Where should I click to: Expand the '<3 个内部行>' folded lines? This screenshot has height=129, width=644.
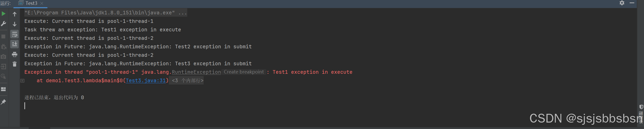coord(188,81)
